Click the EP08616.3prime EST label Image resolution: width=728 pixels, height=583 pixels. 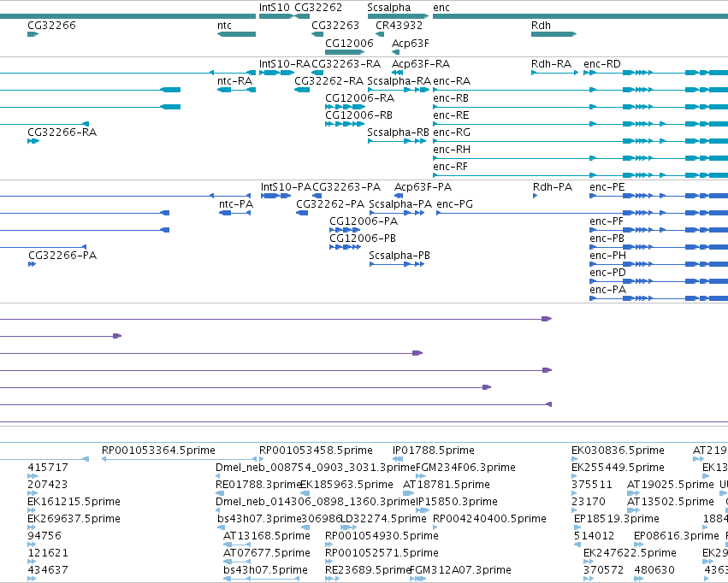click(x=677, y=536)
